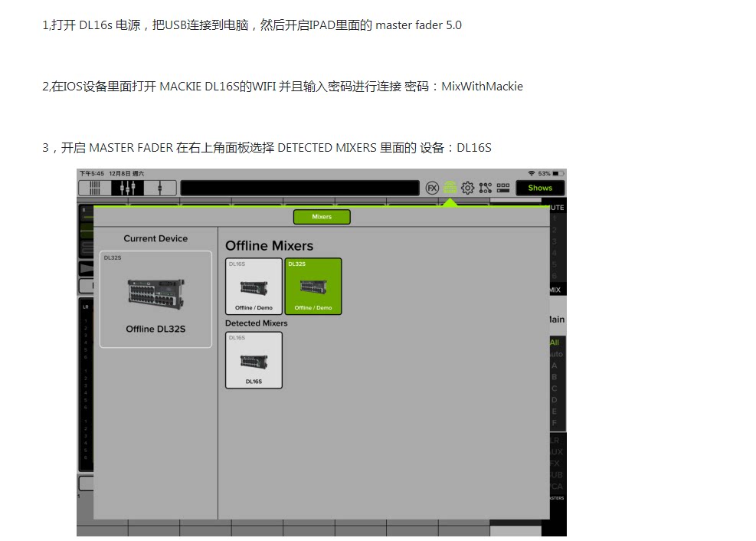Viewport: 756px width, 541px height.
Task: Click the 'Current Device' label
Action: pyautogui.click(x=155, y=238)
